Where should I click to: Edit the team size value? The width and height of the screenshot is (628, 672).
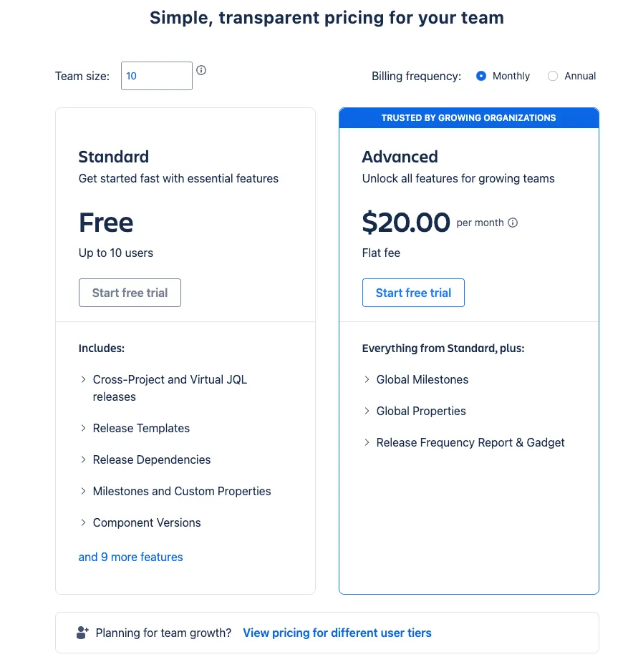(156, 75)
